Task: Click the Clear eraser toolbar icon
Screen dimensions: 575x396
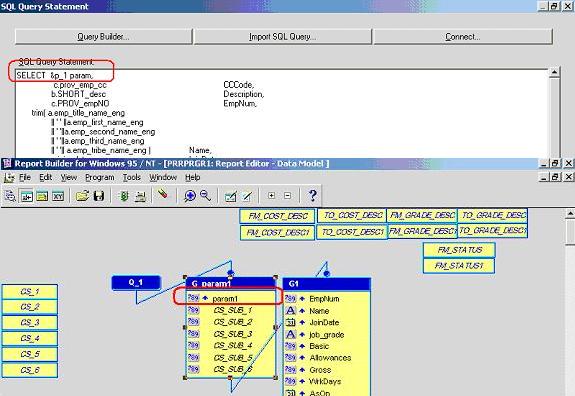Action: (x=162, y=194)
